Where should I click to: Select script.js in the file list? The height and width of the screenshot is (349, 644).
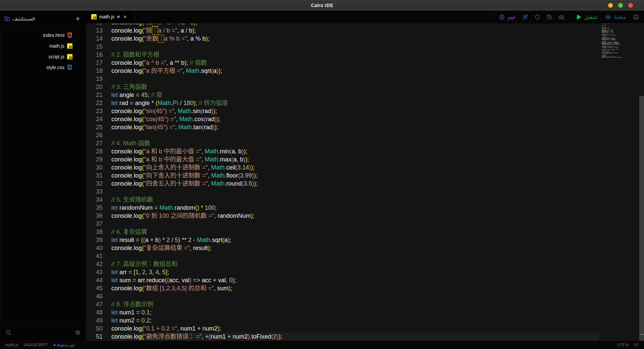coord(56,57)
